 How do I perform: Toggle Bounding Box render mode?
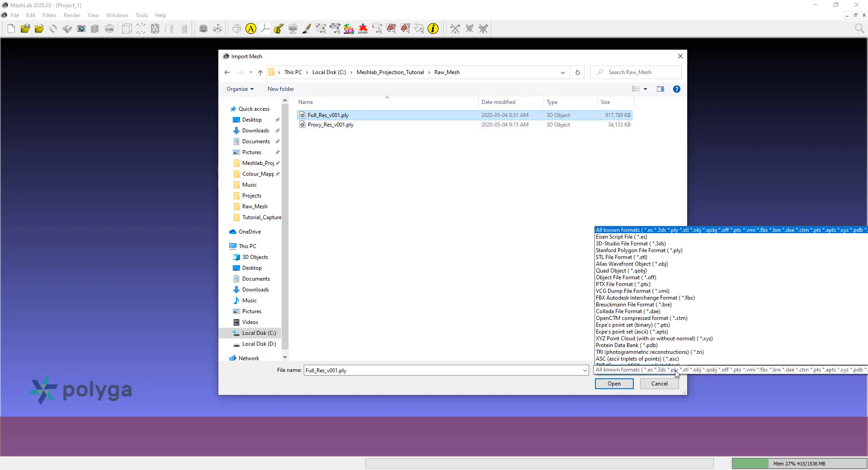(x=127, y=29)
